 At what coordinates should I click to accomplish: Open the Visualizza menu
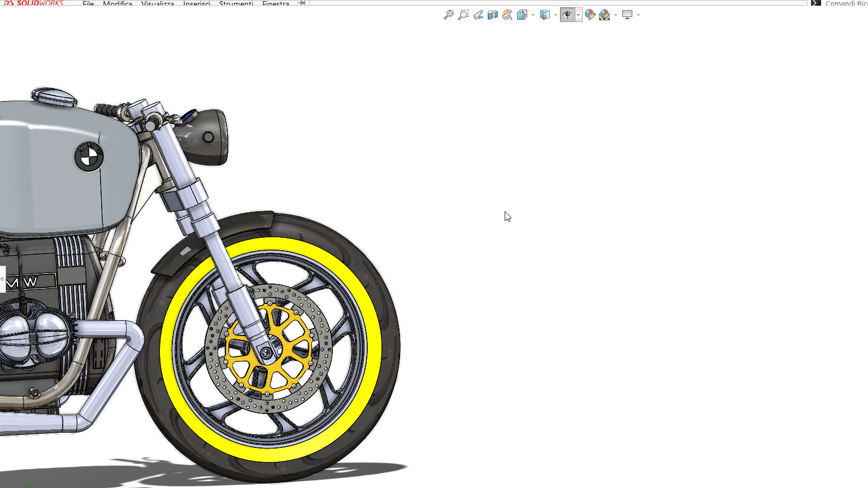tap(158, 3)
